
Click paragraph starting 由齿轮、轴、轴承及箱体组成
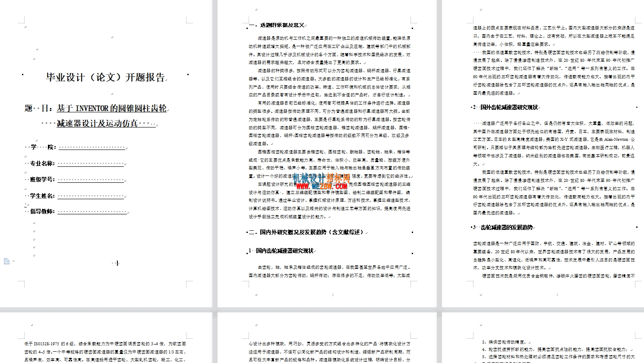pyautogui.click(x=329, y=271)
